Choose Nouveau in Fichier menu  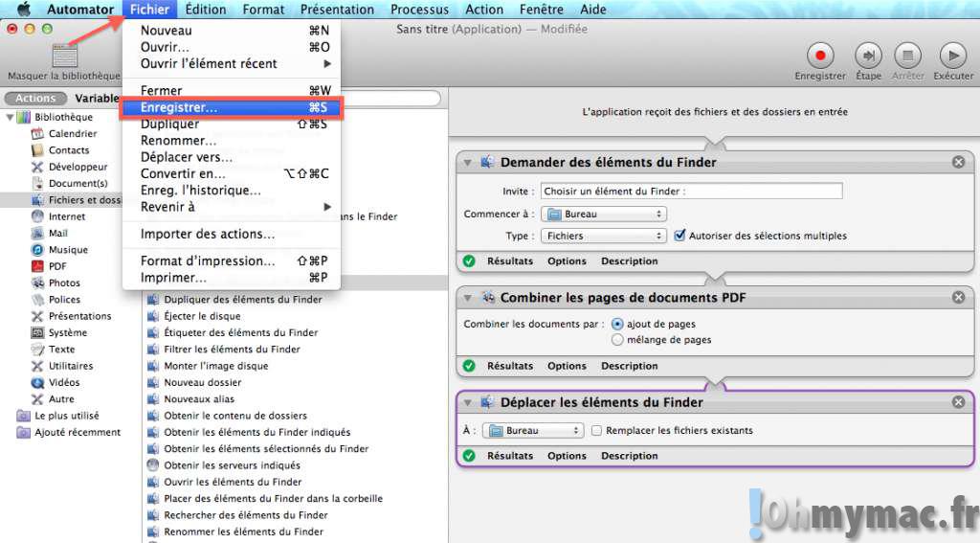pos(232,30)
